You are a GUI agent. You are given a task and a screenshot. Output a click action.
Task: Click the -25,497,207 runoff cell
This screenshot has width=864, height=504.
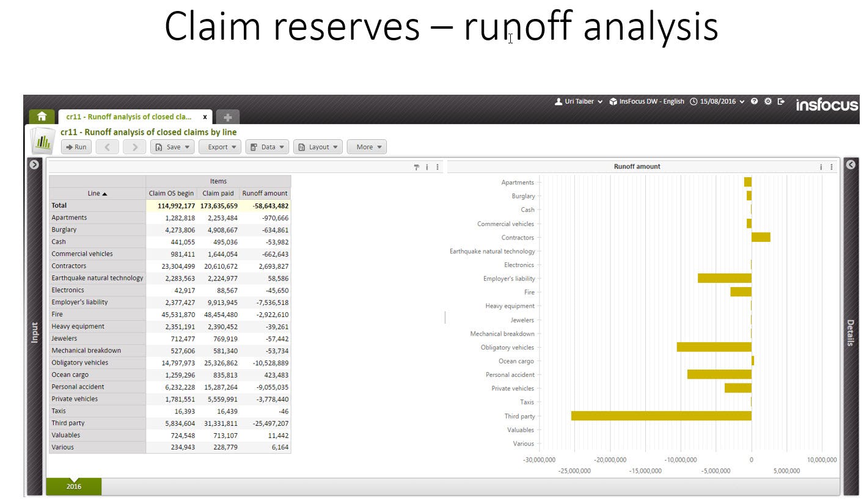click(x=265, y=423)
